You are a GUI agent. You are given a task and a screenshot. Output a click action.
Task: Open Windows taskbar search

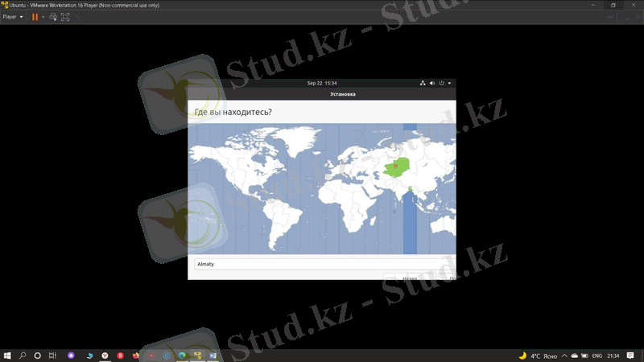(x=23, y=356)
